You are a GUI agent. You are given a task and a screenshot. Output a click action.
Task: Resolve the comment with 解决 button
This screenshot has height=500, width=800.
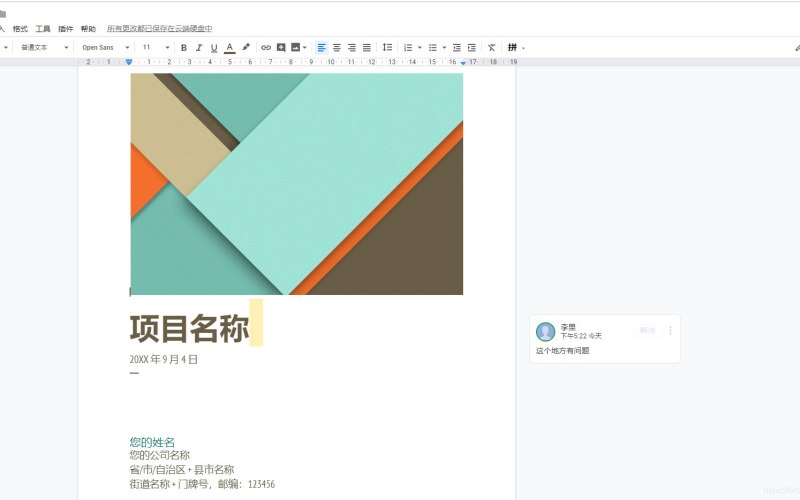point(647,330)
